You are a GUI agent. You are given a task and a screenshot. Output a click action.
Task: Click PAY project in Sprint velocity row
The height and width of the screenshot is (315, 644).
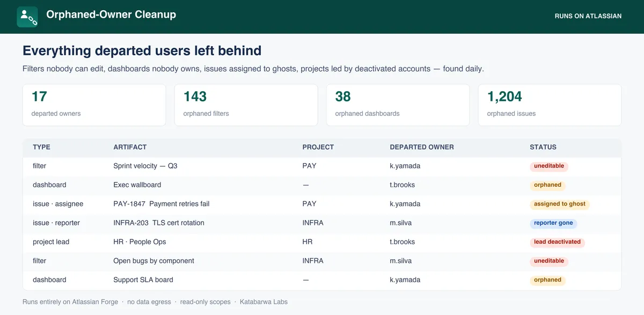click(310, 166)
